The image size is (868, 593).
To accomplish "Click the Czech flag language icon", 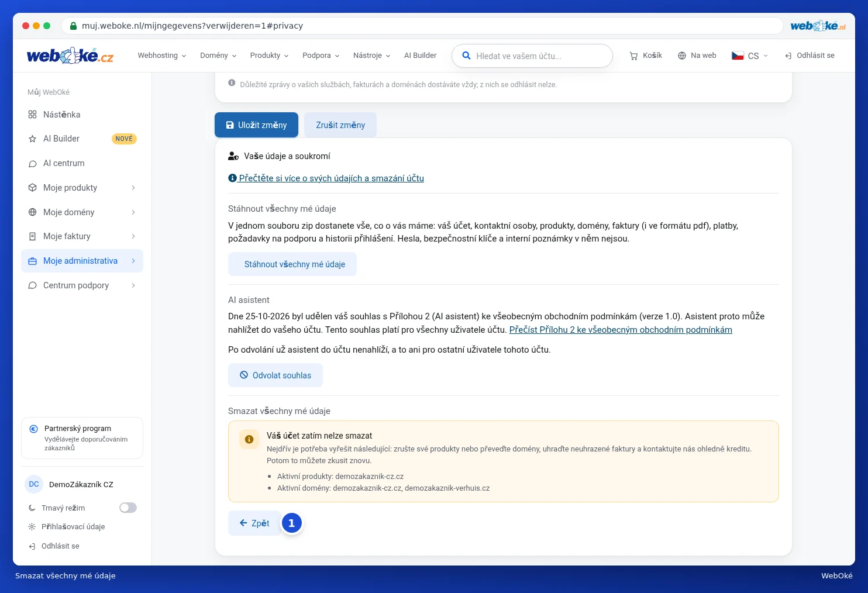I will [x=738, y=56].
